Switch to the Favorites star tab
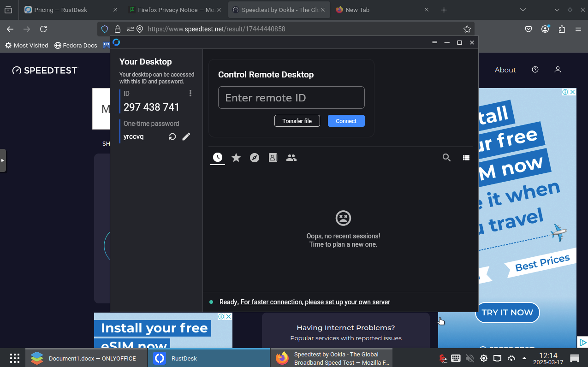 coord(236,158)
